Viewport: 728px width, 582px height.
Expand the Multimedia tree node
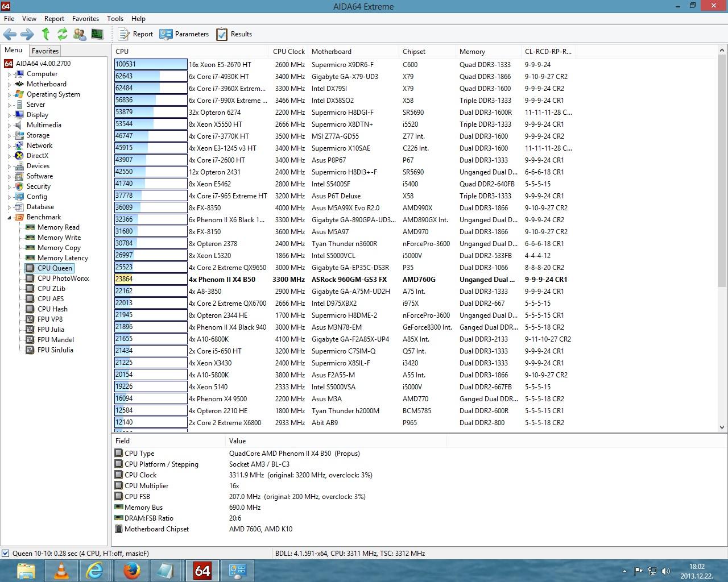point(9,125)
